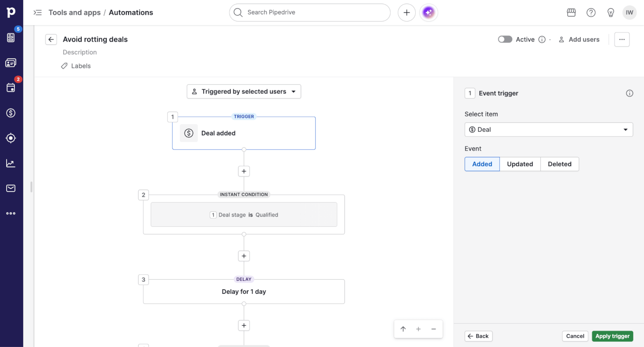This screenshot has width=644, height=347.
Task: Select the Updated event option
Action: pyautogui.click(x=520, y=164)
